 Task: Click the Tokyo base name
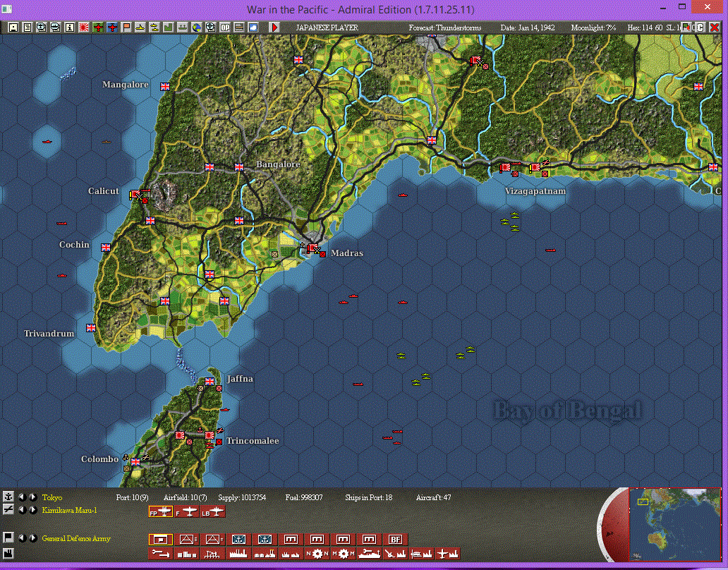click(52, 497)
